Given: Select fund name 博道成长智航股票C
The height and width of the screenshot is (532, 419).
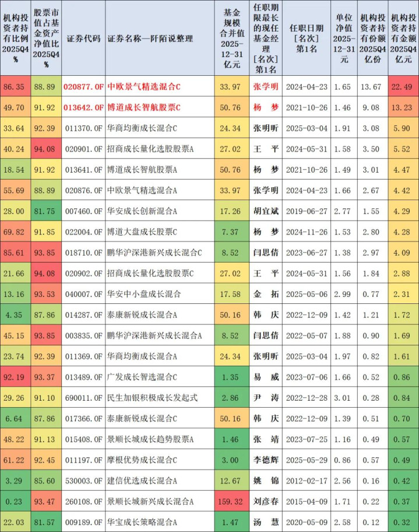Looking at the screenshot, I should click(x=144, y=107).
